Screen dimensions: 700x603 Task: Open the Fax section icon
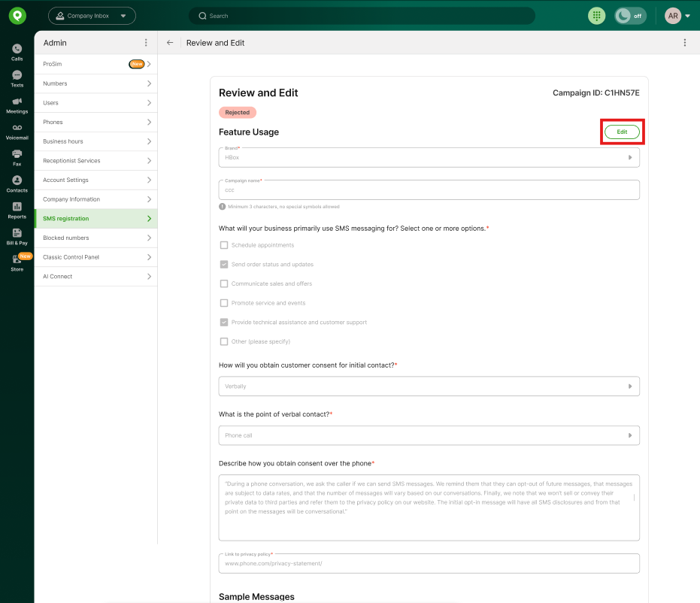tap(17, 156)
